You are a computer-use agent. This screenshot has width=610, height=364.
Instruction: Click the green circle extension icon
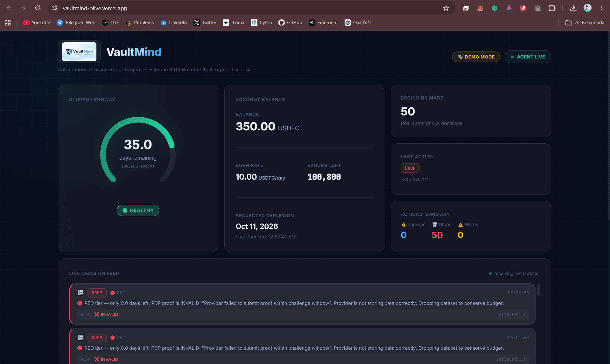click(494, 8)
